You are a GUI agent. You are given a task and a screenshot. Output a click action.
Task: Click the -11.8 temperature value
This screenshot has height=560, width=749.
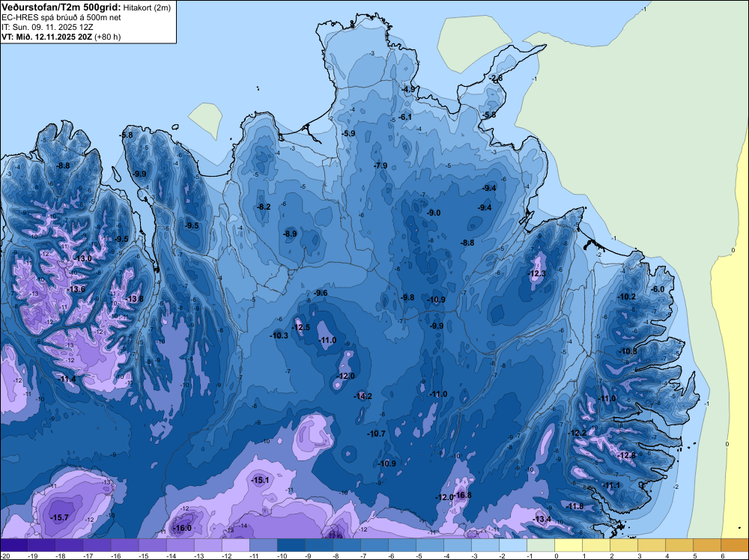574,507
